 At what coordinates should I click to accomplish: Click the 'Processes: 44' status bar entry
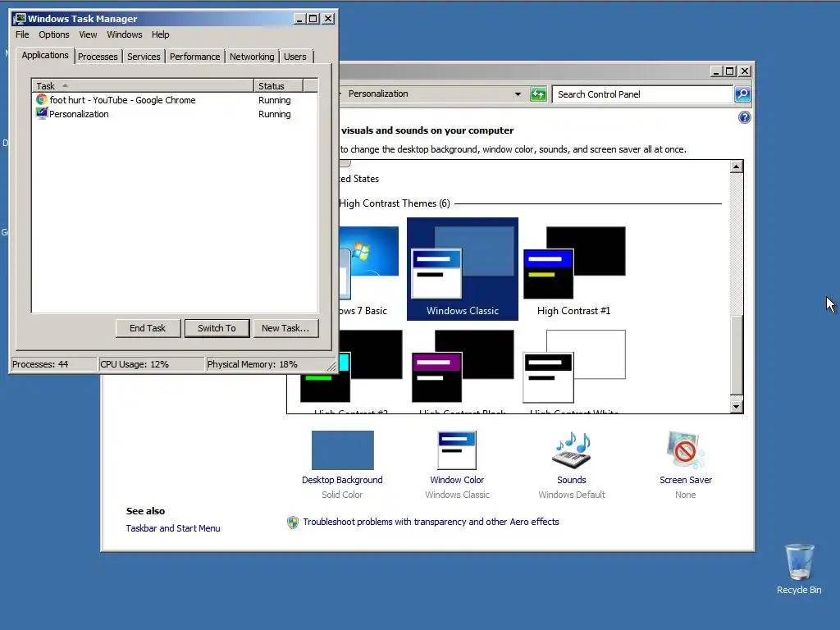53,364
